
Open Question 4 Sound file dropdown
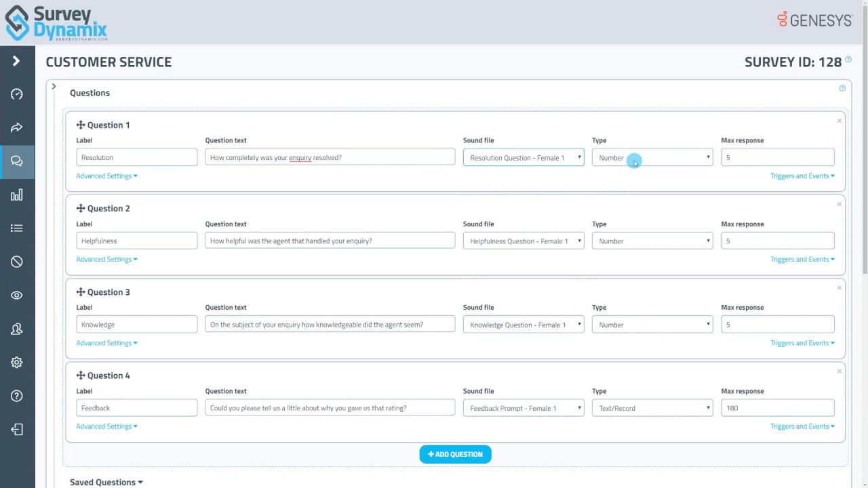click(x=524, y=408)
